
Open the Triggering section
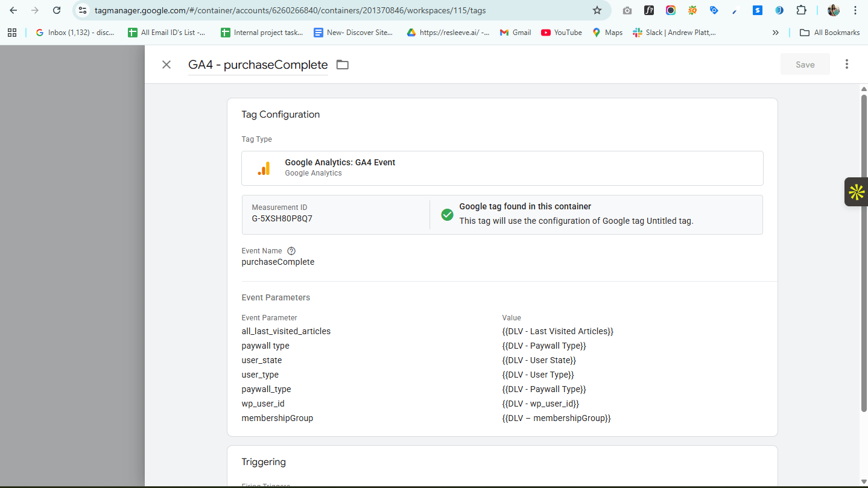(264, 462)
